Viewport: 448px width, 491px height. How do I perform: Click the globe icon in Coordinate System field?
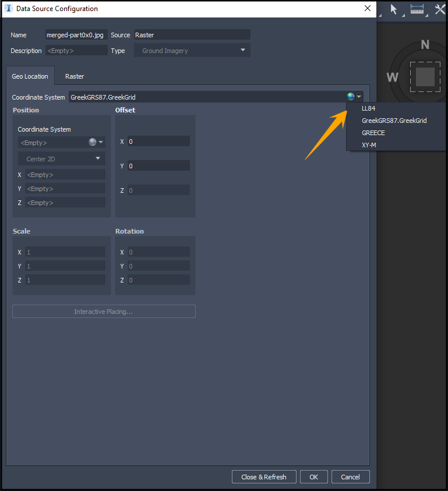[351, 97]
